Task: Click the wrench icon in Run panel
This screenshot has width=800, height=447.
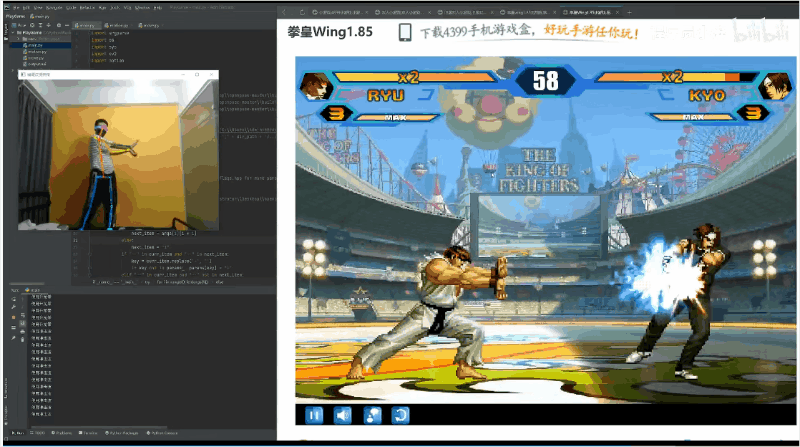Action: (x=13, y=307)
